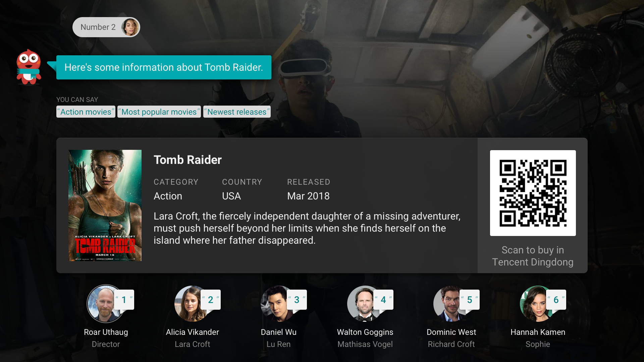This screenshot has width=644, height=362.
Task: Select Hannah Kamen's portrait
Action: coord(538,304)
